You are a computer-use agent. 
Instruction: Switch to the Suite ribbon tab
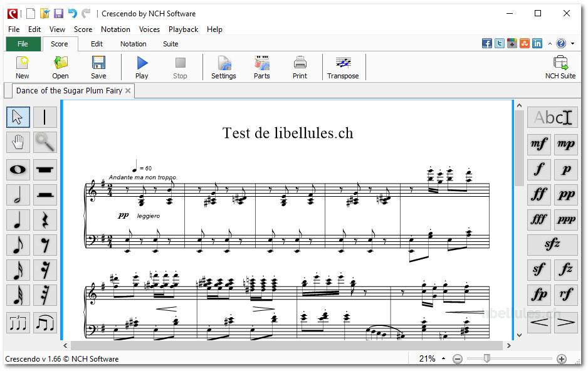tap(171, 44)
